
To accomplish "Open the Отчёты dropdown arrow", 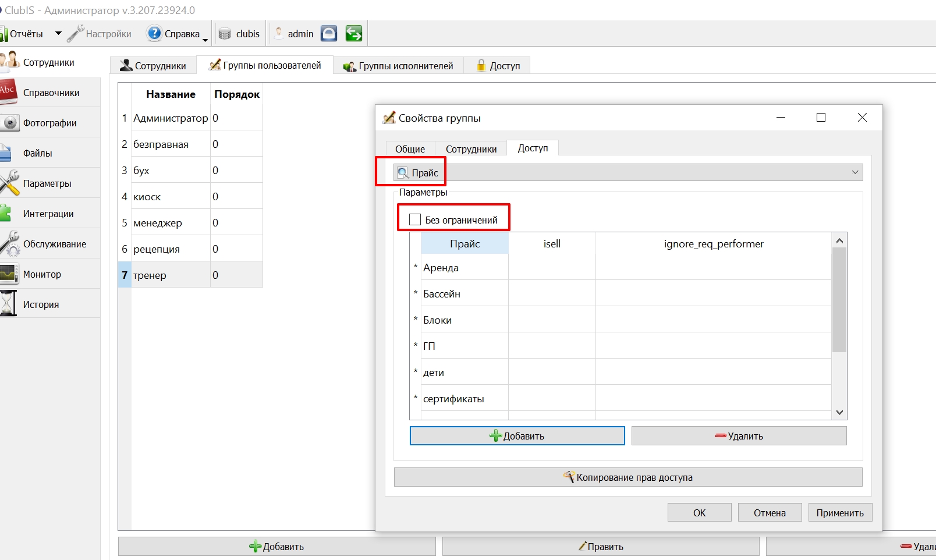I will (x=58, y=33).
